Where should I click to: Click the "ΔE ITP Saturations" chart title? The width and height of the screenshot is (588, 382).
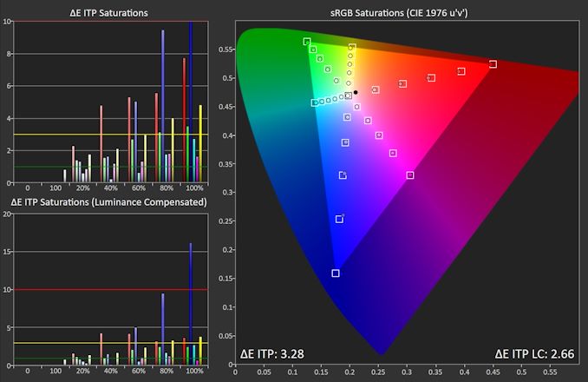(108, 13)
